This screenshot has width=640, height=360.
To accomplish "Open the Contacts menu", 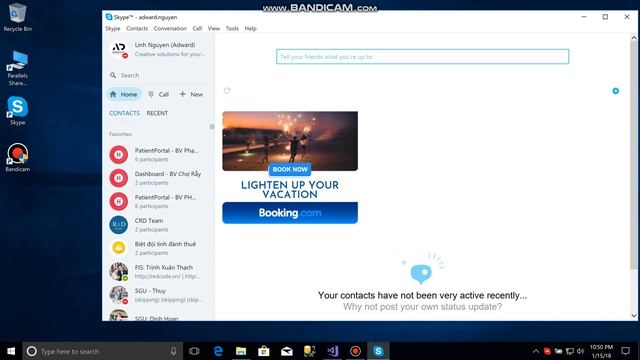I will (137, 29).
